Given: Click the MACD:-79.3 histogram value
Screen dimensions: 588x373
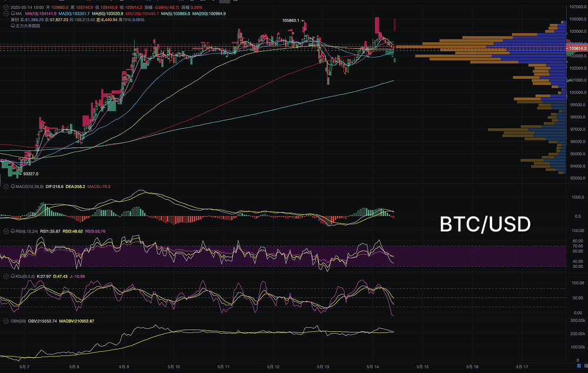Looking at the screenshot, I should 99,187.
